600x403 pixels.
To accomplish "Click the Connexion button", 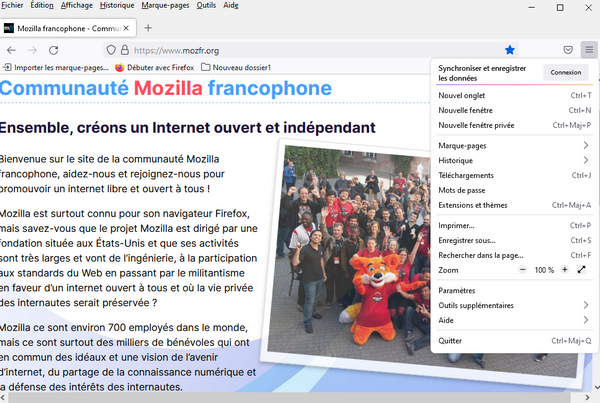I will 566,72.
